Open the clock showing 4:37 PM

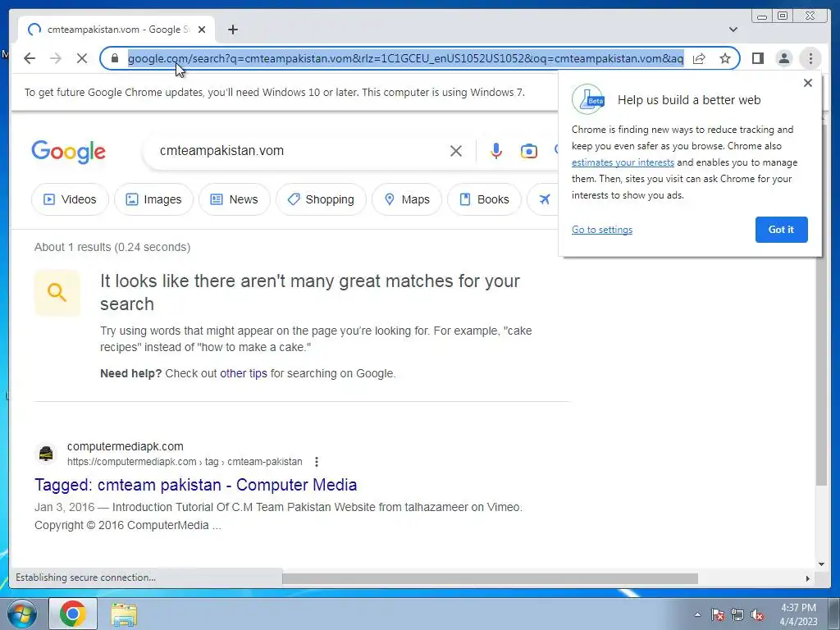tap(798, 614)
